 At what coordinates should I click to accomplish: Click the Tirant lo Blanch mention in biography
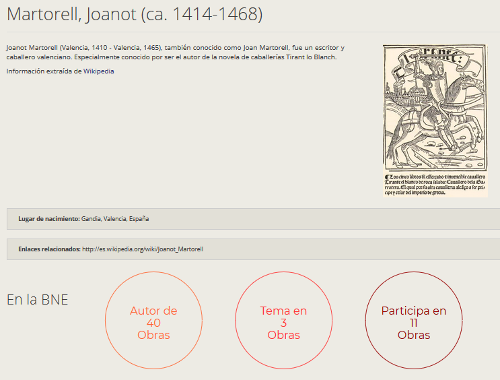311,57
